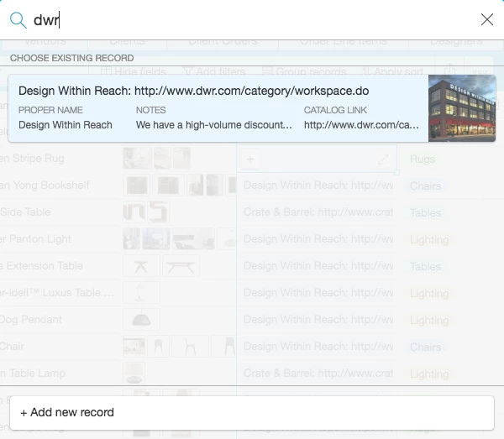Click the Luxus Table lamp thumbnail
The height and width of the screenshot is (439, 504).
141,293
